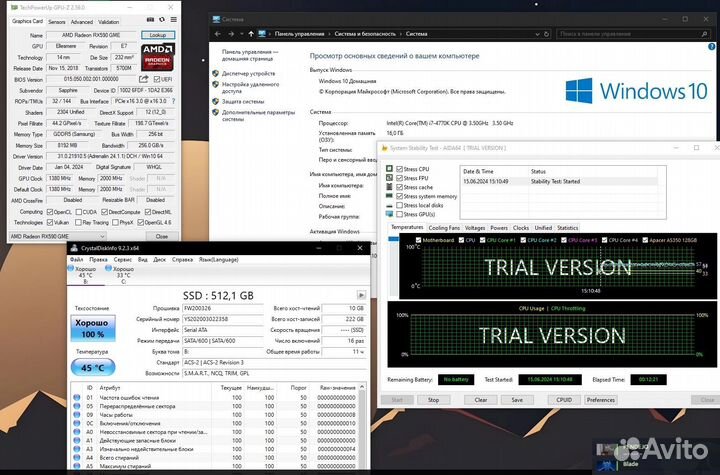Click the next disk arrow in CrystalDiskInfo
The image size is (720, 475).
(361, 295)
